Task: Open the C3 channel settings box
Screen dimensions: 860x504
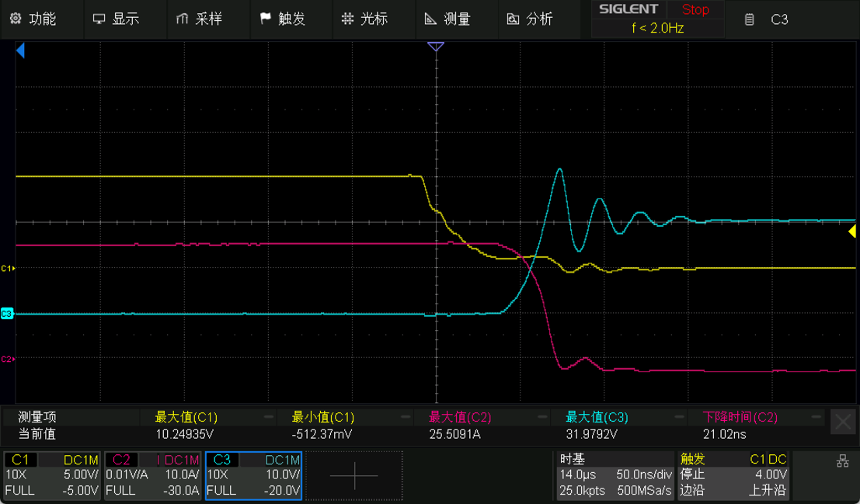Action: (x=253, y=475)
